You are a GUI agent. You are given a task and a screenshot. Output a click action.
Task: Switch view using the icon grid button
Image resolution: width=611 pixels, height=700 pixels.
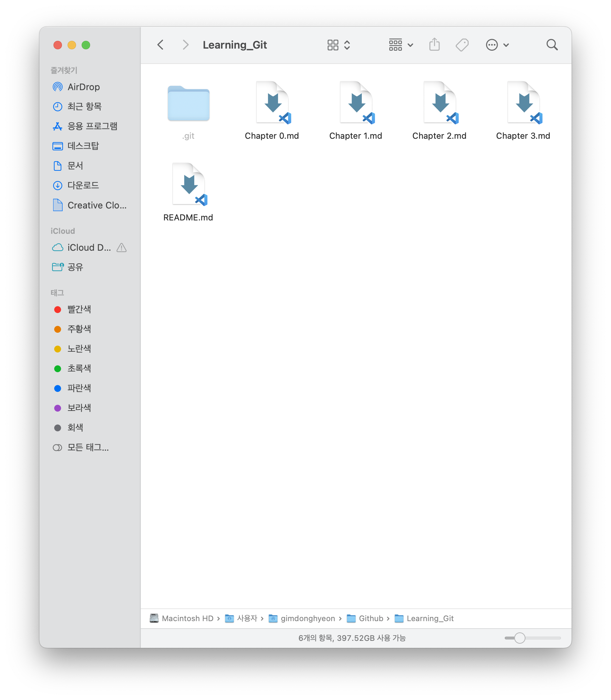click(x=333, y=45)
